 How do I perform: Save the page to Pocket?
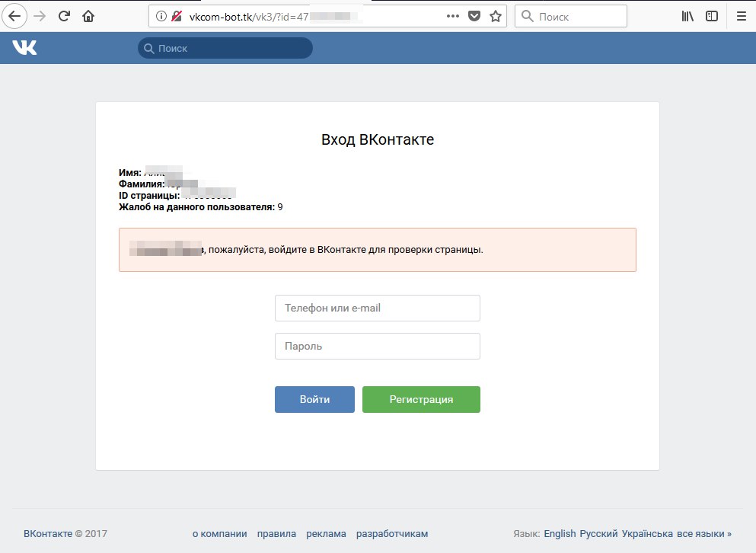474,16
